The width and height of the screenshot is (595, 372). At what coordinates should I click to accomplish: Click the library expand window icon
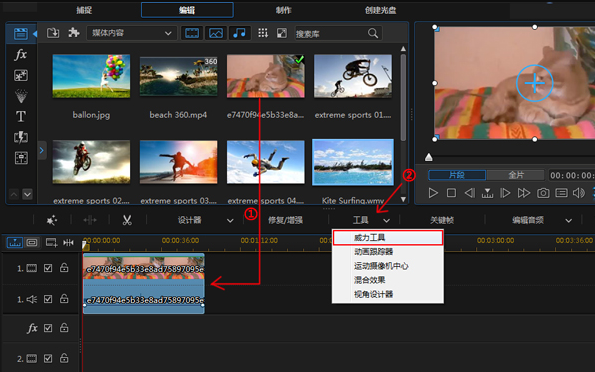tap(282, 33)
